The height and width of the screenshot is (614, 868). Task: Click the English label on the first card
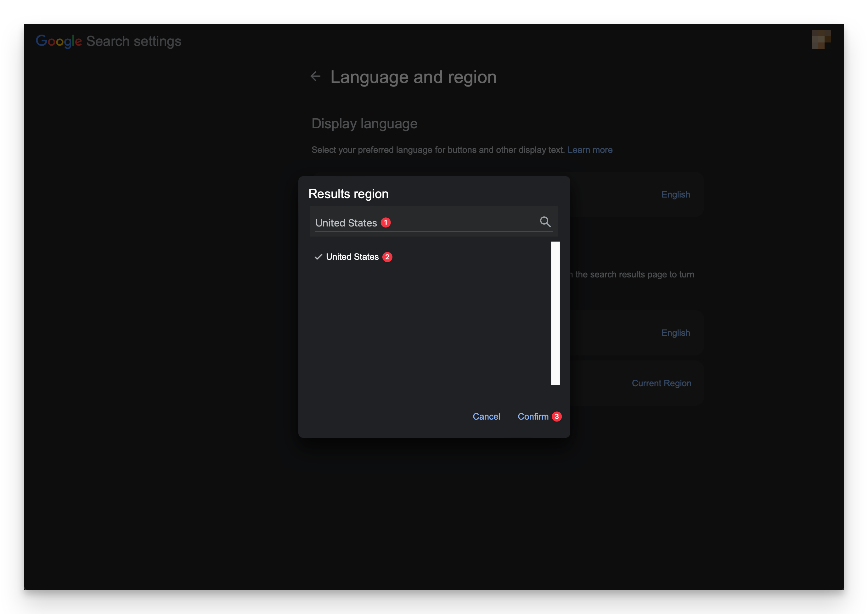point(675,194)
